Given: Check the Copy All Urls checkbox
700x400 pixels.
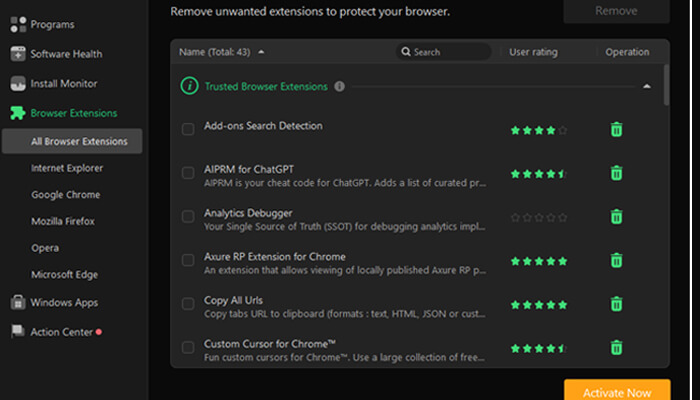Looking at the screenshot, I should [x=188, y=304].
